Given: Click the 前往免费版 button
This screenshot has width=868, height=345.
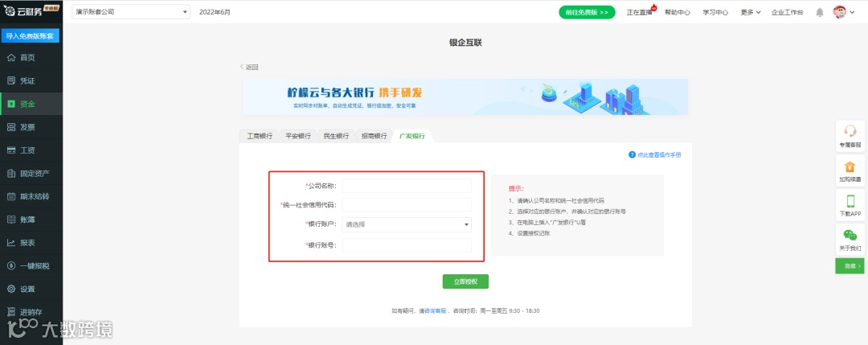Looking at the screenshot, I should click(587, 12).
